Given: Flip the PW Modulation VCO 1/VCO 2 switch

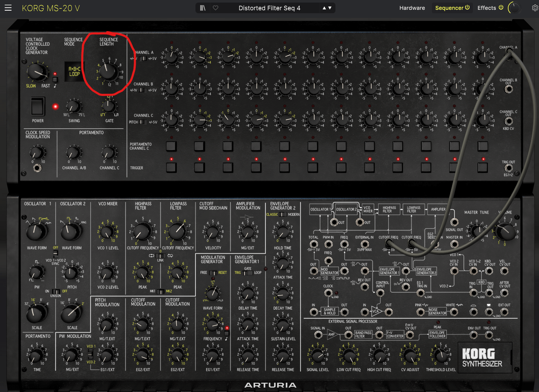Looking at the screenshot, I should (90, 354).
